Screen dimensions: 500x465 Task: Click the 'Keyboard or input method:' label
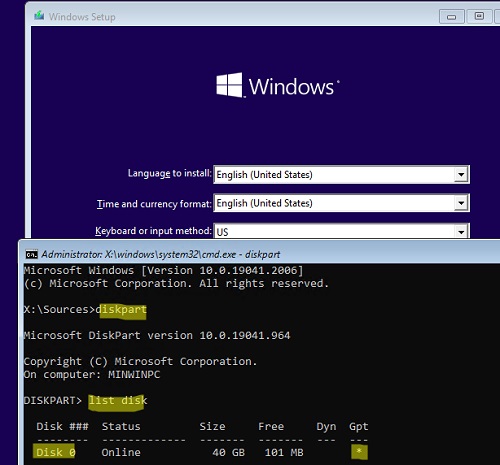coord(153,231)
